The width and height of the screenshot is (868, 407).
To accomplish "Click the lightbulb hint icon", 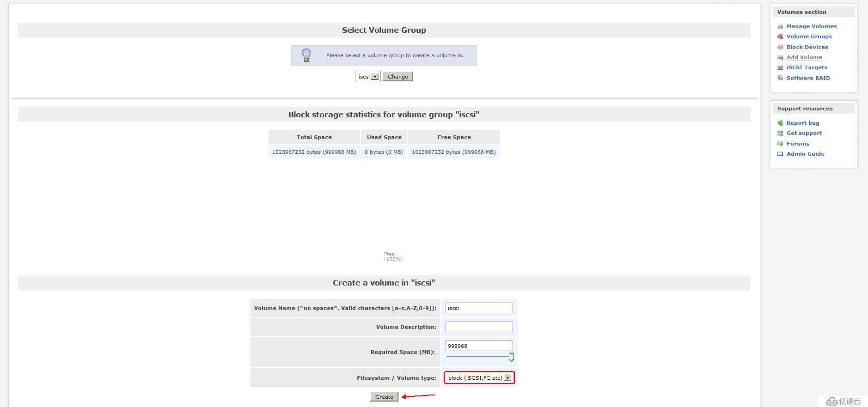I will point(306,55).
